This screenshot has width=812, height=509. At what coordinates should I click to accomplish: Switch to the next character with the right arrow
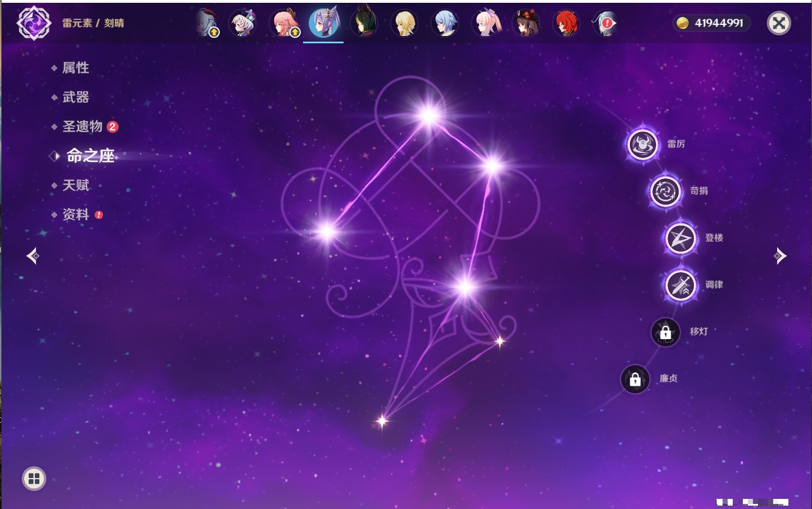tap(779, 256)
